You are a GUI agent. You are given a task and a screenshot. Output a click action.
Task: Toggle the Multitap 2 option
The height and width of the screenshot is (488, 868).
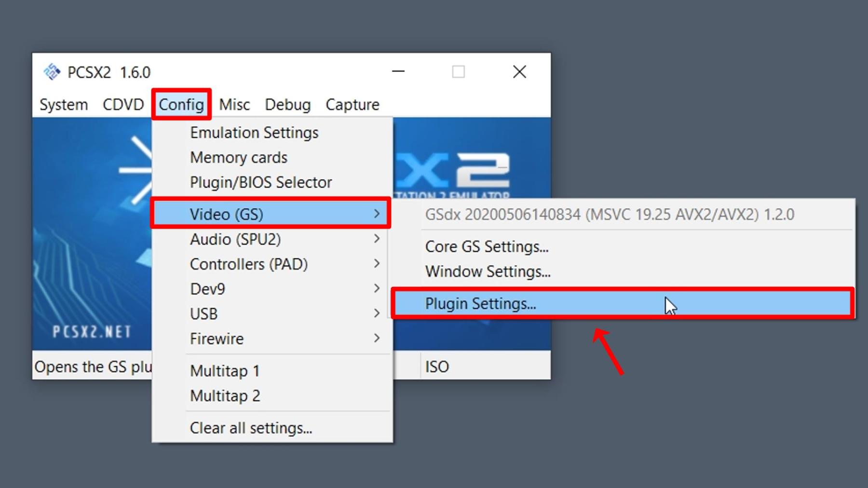point(225,396)
